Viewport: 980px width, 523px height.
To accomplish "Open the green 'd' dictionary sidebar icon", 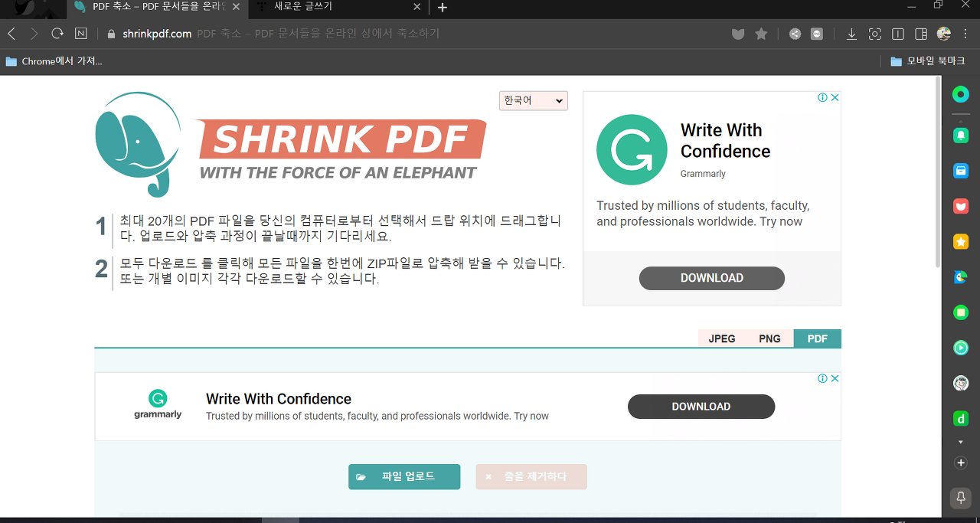I will (x=960, y=418).
